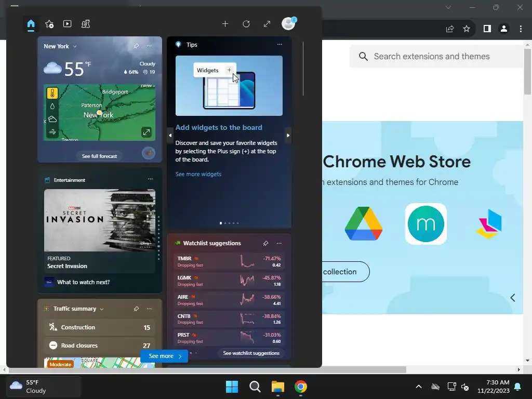Expand widgets board to full view
532x399 pixels.
click(x=267, y=24)
